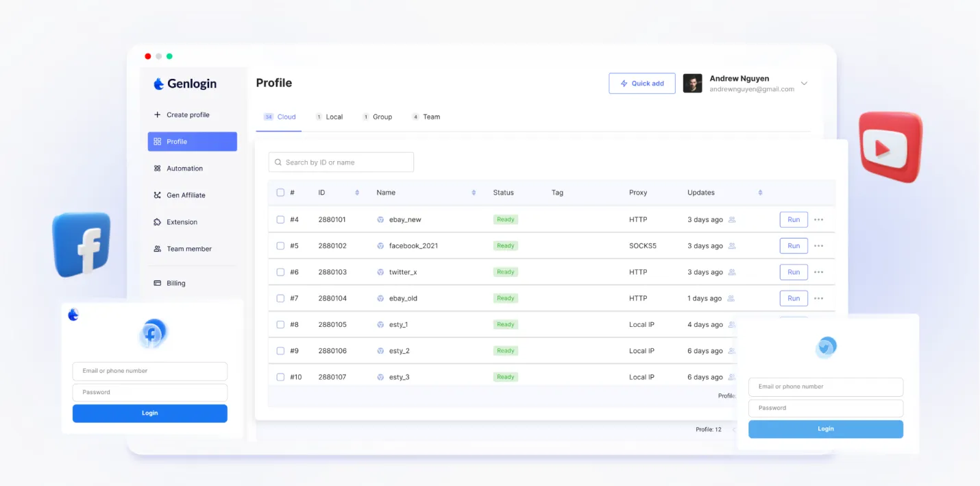This screenshot has width=980, height=486.
Task: Sort table by the ID column arrows
Action: pyautogui.click(x=357, y=193)
